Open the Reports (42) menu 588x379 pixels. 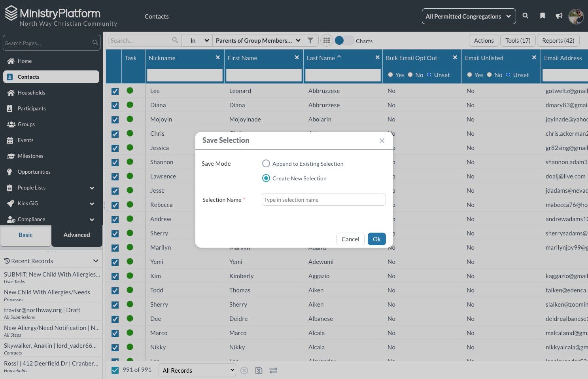click(558, 40)
